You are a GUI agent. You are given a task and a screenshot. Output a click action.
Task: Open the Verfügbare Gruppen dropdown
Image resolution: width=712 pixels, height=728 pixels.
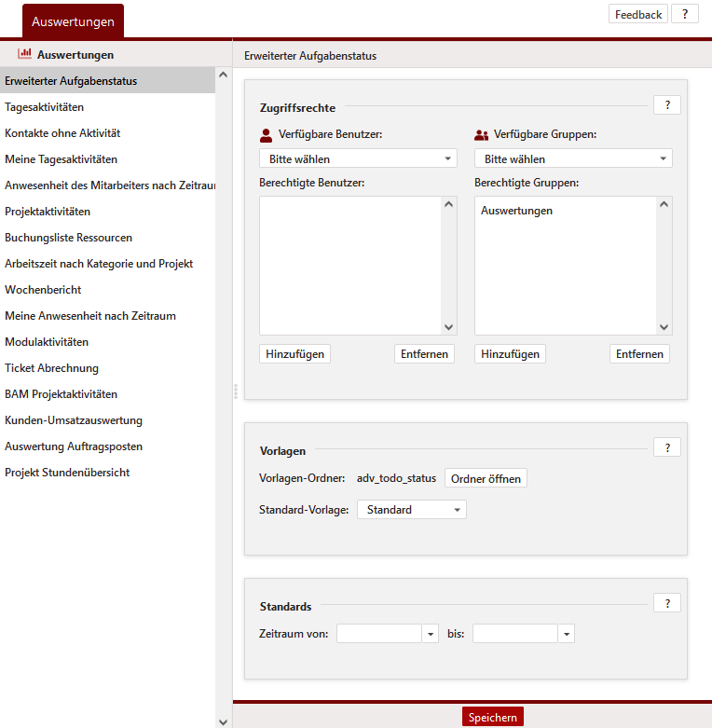click(573, 158)
